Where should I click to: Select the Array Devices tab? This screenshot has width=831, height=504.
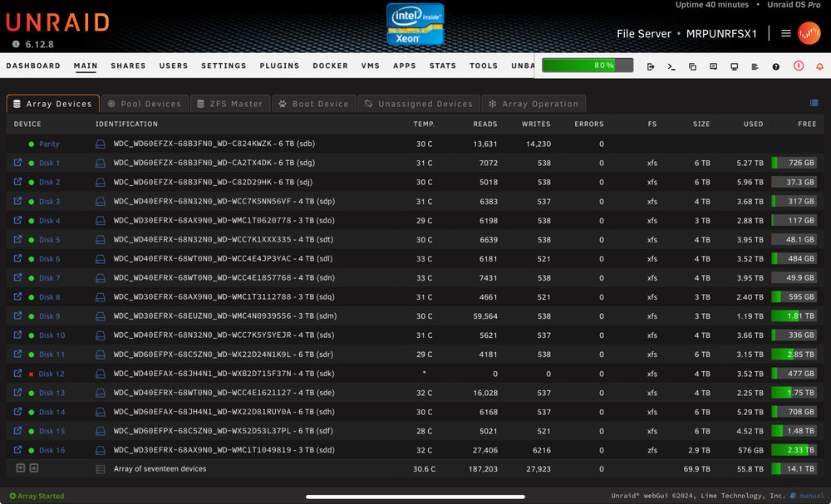tap(53, 104)
